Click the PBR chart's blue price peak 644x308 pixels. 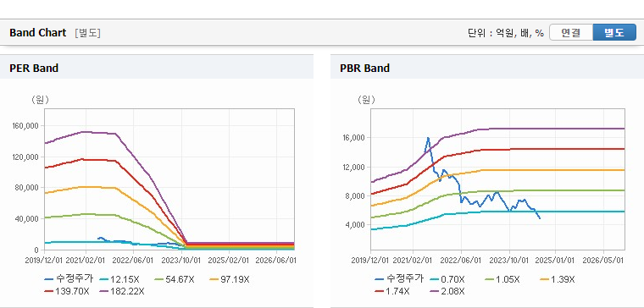click(428, 138)
